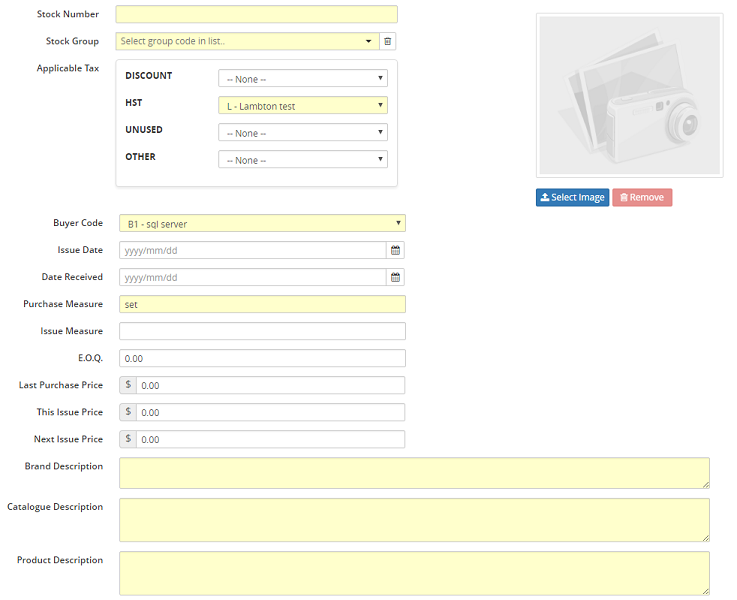Open the Stock Group dropdown list
This screenshot has height=600, width=737.
coord(247,41)
